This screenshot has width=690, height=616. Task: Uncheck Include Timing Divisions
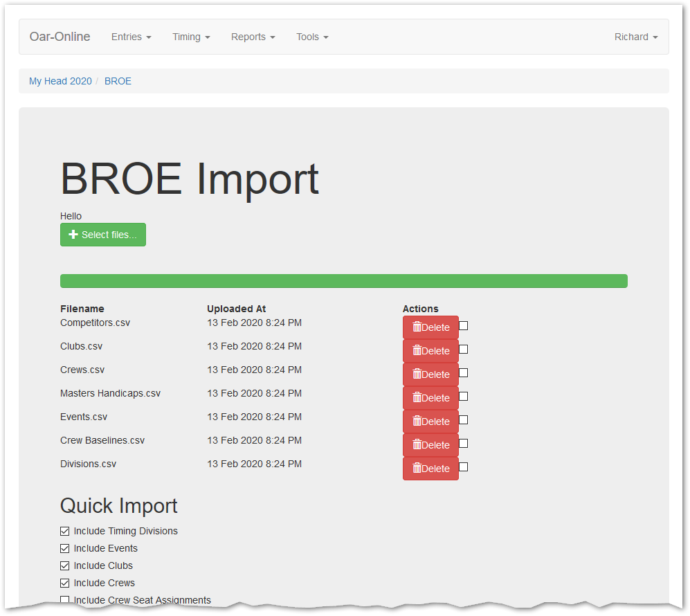65,532
